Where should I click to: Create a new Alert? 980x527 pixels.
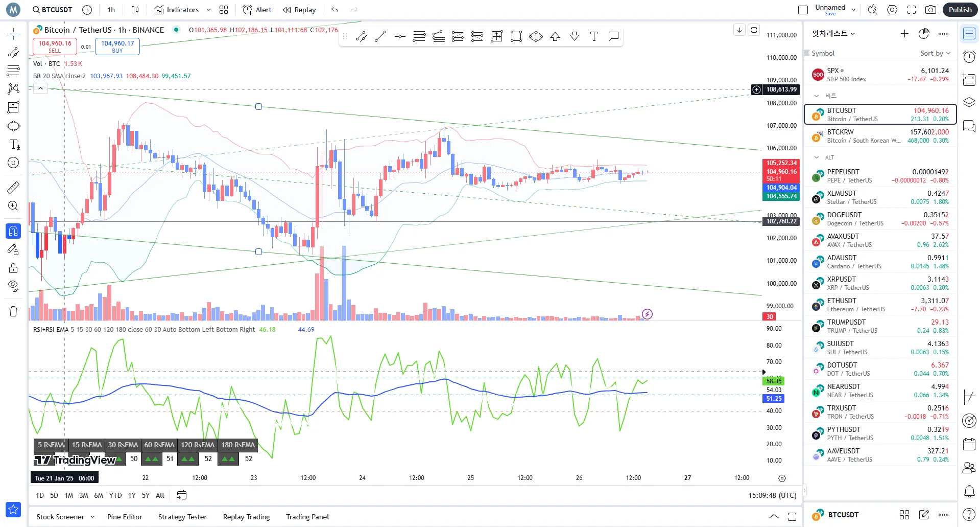click(x=257, y=10)
